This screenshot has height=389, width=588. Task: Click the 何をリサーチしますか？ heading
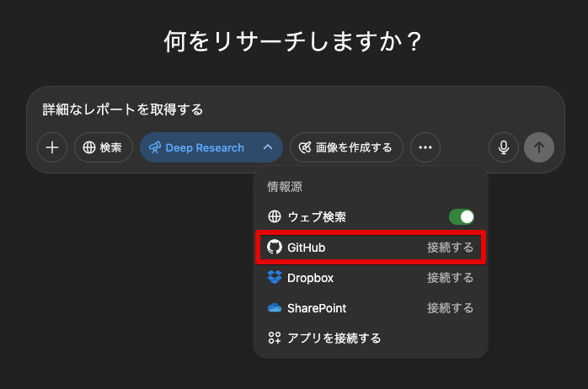pyautogui.click(x=294, y=41)
